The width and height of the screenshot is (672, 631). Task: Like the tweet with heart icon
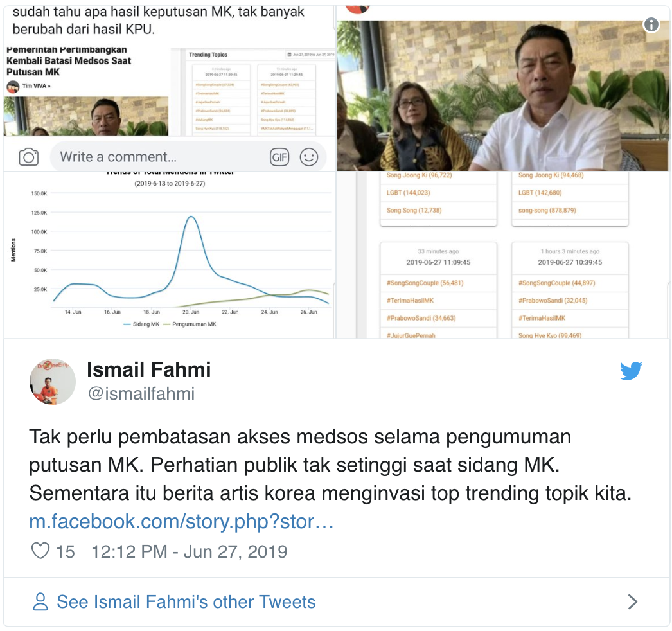click(x=40, y=551)
